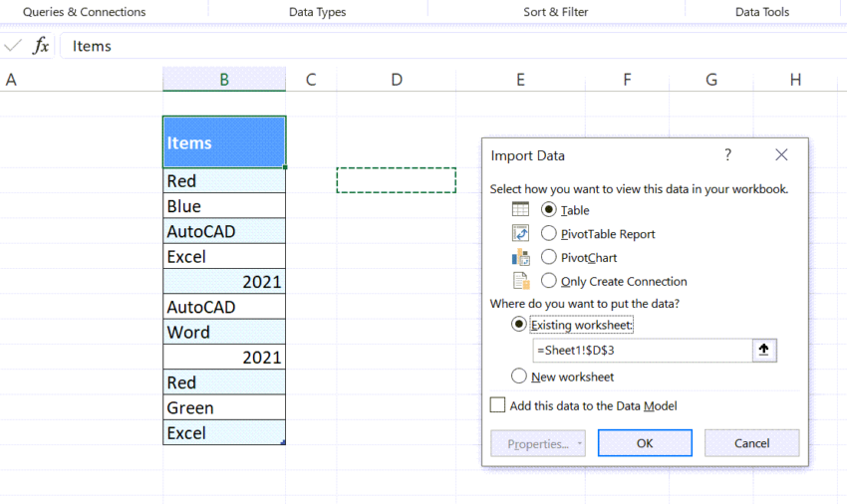Click the Table icon in Import Data
847x504 pixels.
pos(520,209)
